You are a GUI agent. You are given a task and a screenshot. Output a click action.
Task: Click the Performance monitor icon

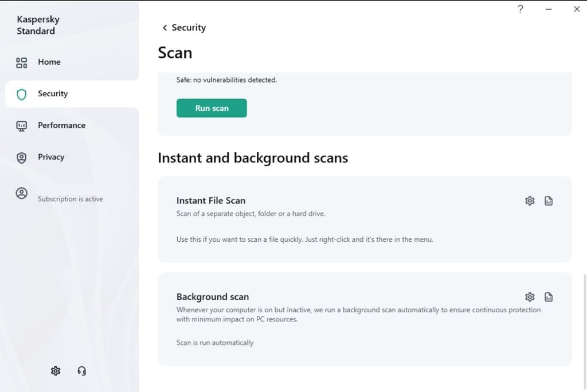click(x=22, y=126)
